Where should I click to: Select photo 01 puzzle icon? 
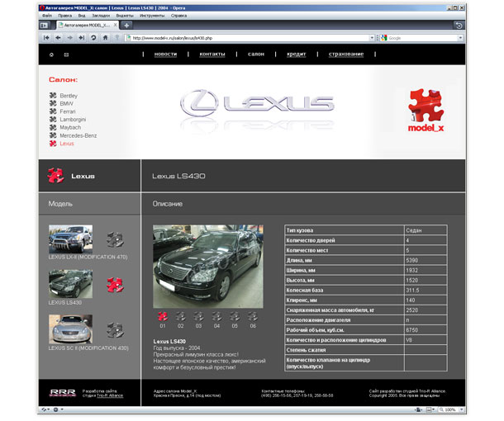(163, 317)
